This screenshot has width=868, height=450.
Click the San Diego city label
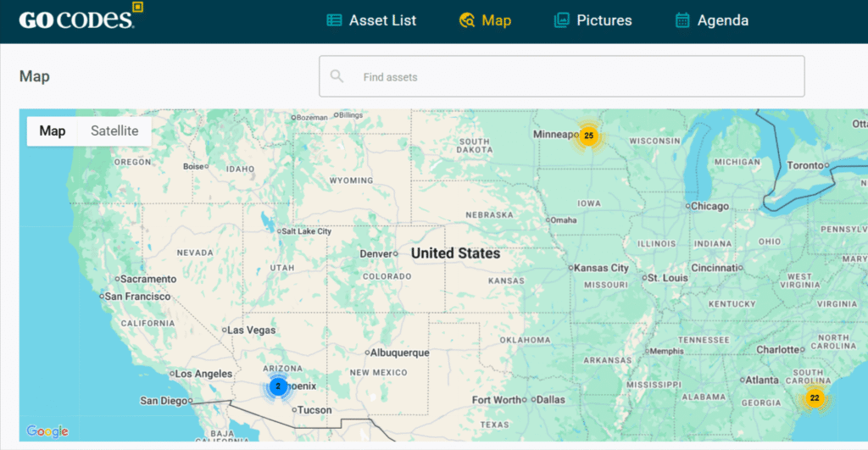coord(164,401)
